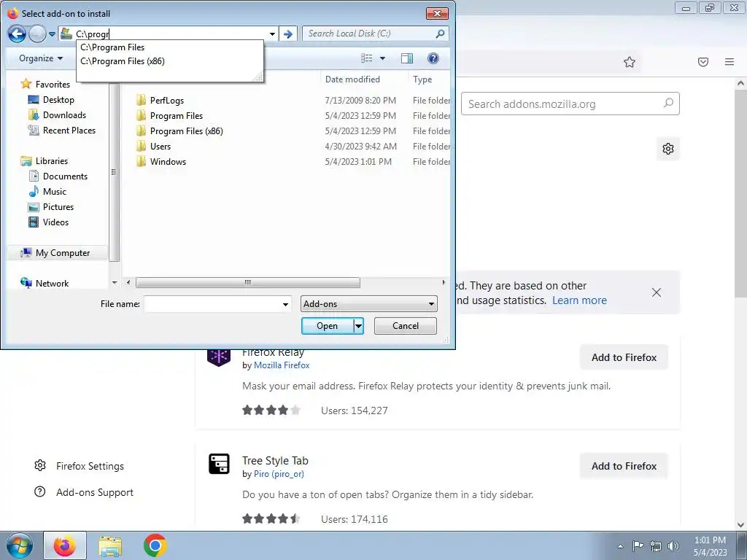Close the Select add-on dialog

pyautogui.click(x=437, y=13)
